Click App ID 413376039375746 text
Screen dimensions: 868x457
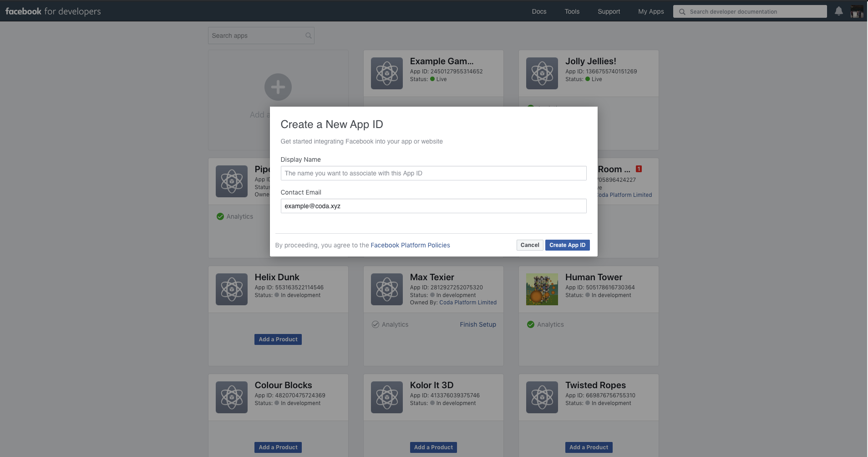pos(445,395)
